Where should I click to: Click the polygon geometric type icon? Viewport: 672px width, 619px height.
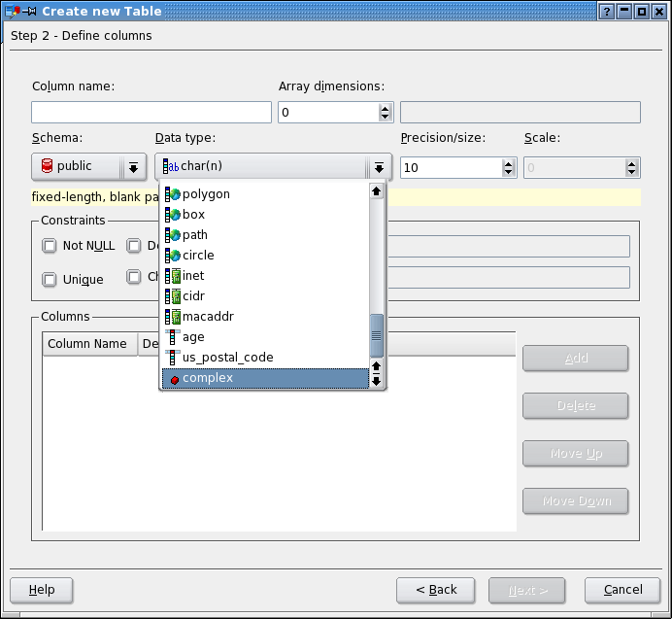pyautogui.click(x=173, y=194)
